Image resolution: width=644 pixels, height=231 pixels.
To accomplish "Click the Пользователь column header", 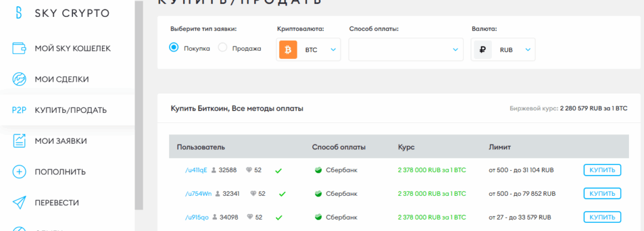I will click(x=201, y=147).
